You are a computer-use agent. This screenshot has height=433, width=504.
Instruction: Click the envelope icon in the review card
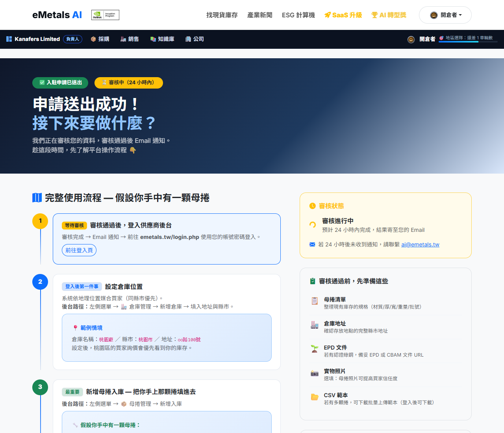pyautogui.click(x=312, y=244)
